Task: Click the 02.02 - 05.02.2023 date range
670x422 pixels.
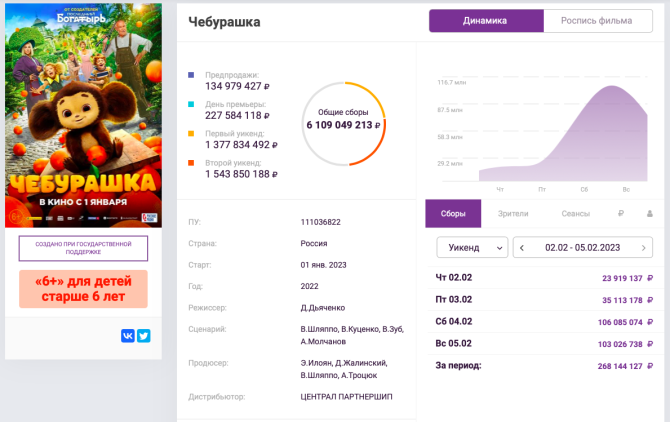Action: point(583,247)
